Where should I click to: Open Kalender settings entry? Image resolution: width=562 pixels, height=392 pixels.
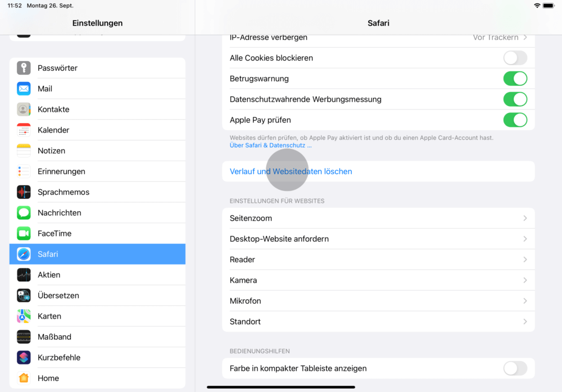(97, 130)
